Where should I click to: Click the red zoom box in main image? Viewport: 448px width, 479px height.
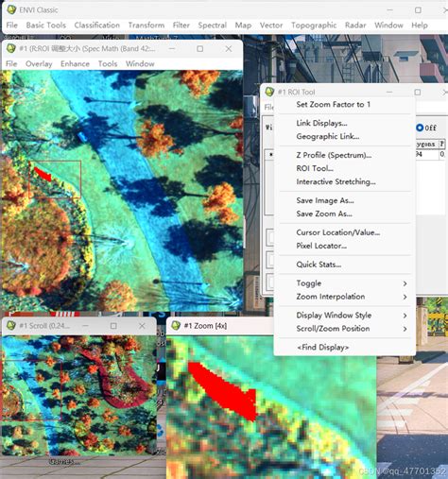pos(55,180)
